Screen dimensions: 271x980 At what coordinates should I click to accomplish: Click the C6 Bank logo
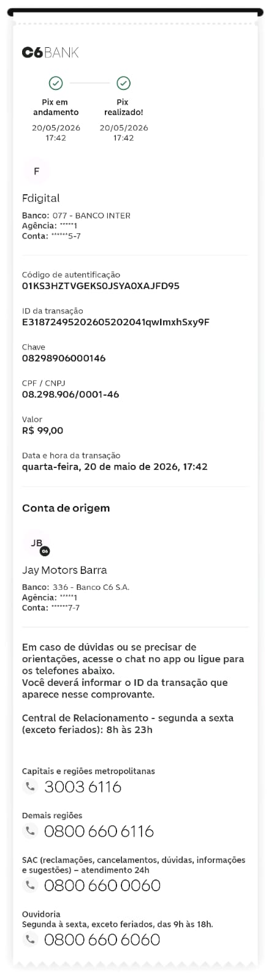50,53
